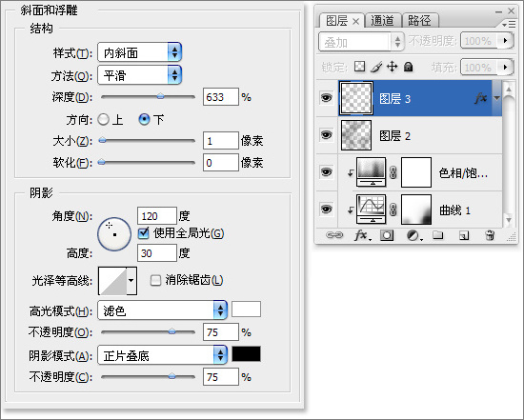
Task: Open the add layer style fx button
Action: [362, 235]
